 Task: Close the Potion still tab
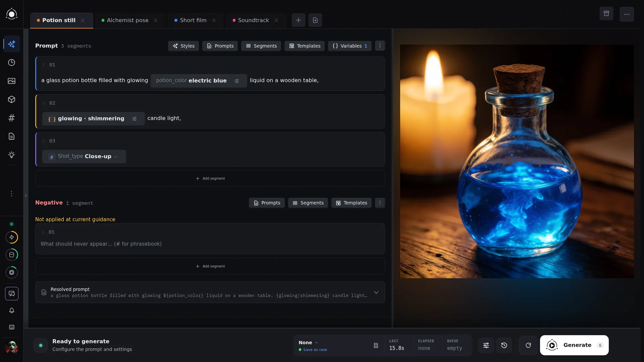pyautogui.click(x=83, y=20)
